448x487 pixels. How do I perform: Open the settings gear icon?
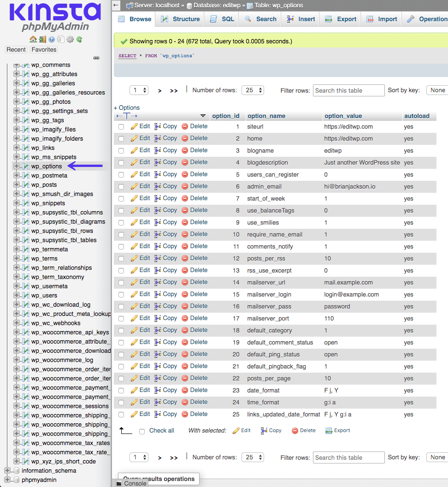[69, 39]
